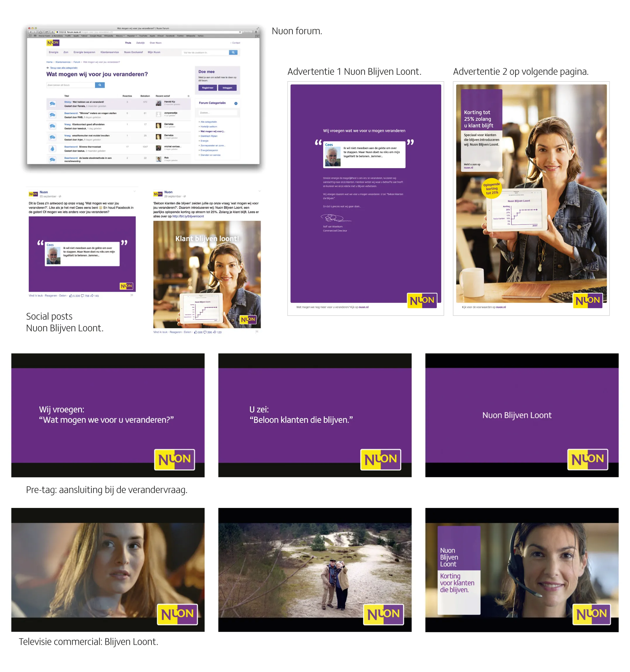Click speech bubble icon beside Klantcontact goed afhandelen

pos(52,126)
